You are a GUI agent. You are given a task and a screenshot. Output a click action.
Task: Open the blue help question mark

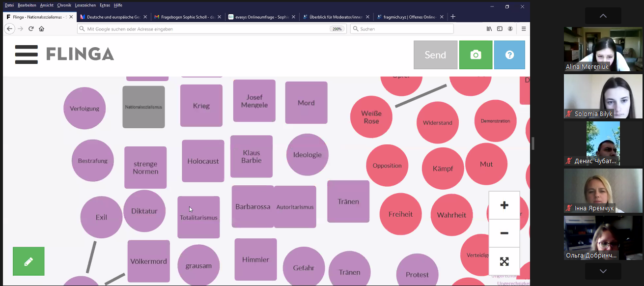(509, 55)
